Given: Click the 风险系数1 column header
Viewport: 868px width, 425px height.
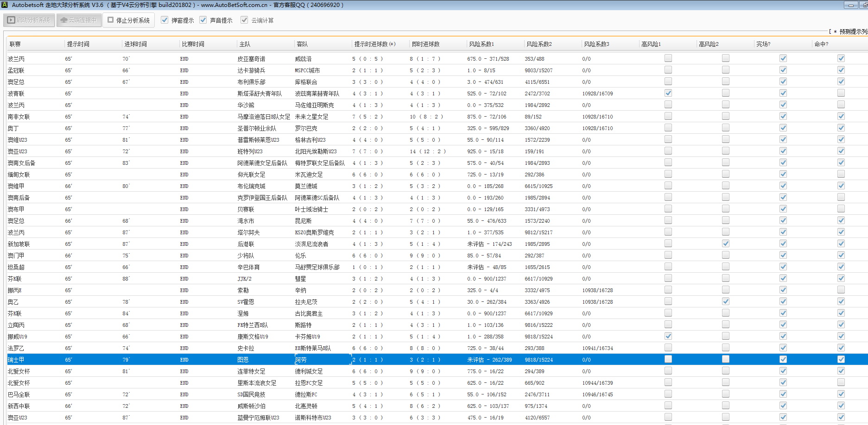Looking at the screenshot, I should (x=481, y=44).
